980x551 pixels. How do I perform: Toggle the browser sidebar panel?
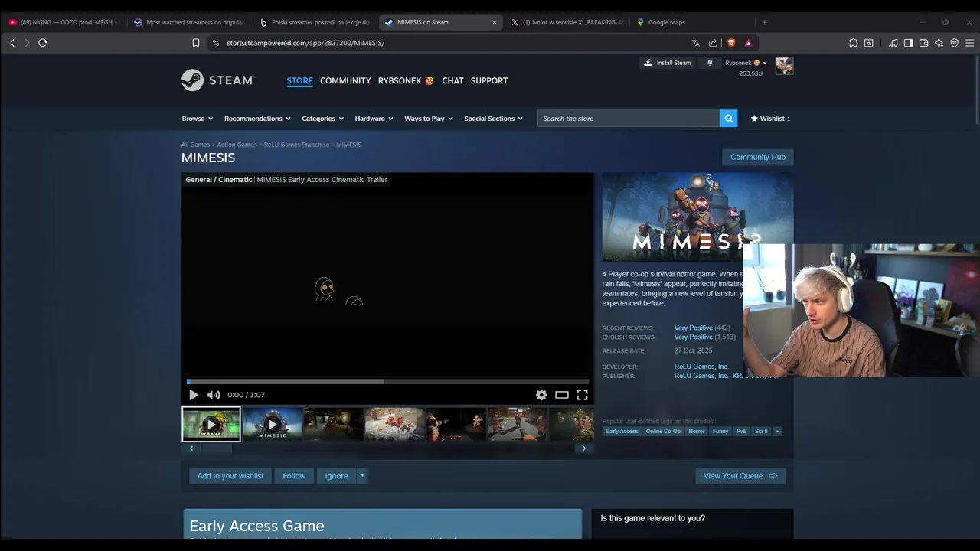tap(908, 43)
